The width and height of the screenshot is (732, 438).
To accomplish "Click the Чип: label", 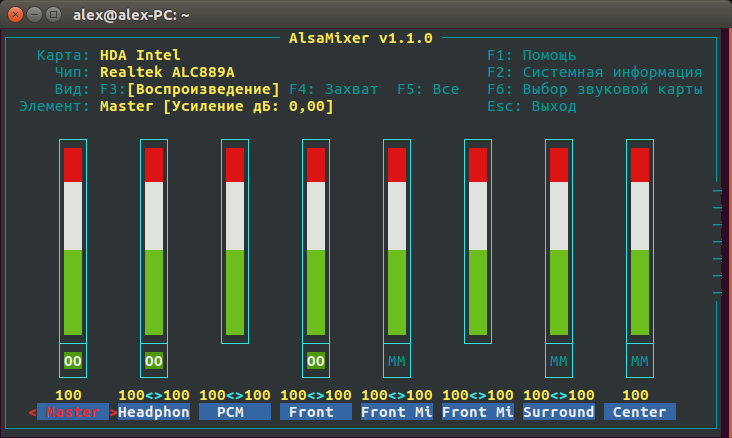I will tap(72, 72).
